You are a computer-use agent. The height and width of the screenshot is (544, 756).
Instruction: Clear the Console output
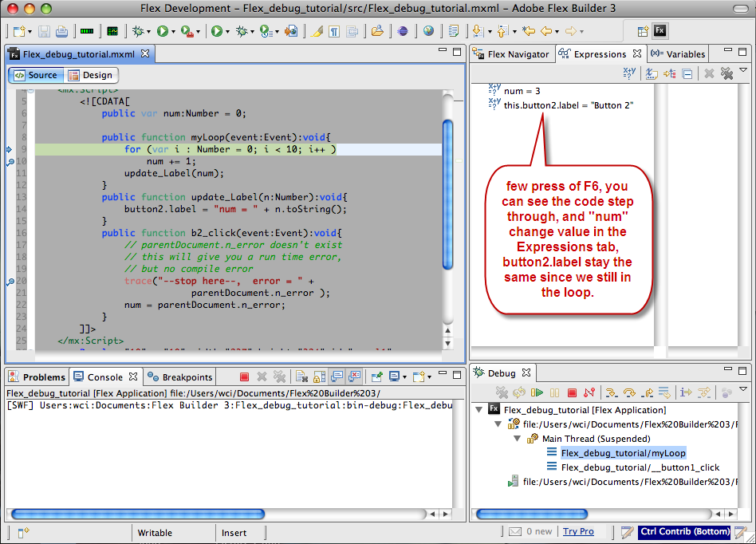[301, 377]
